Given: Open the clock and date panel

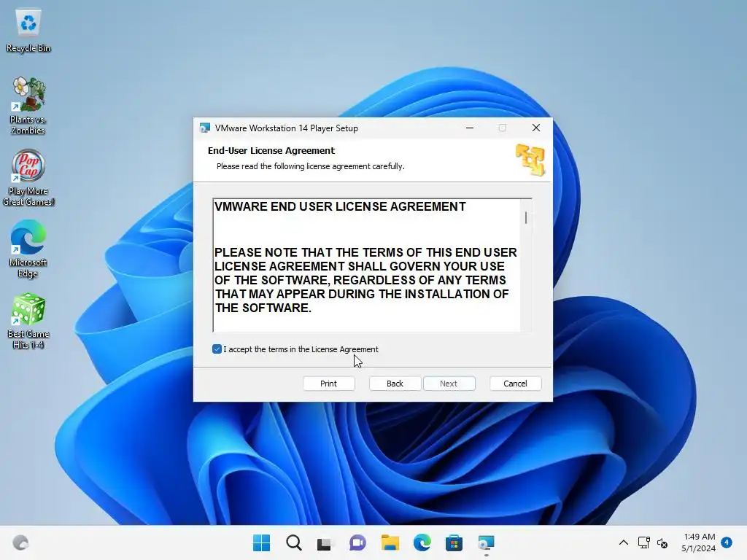Looking at the screenshot, I should (699, 542).
